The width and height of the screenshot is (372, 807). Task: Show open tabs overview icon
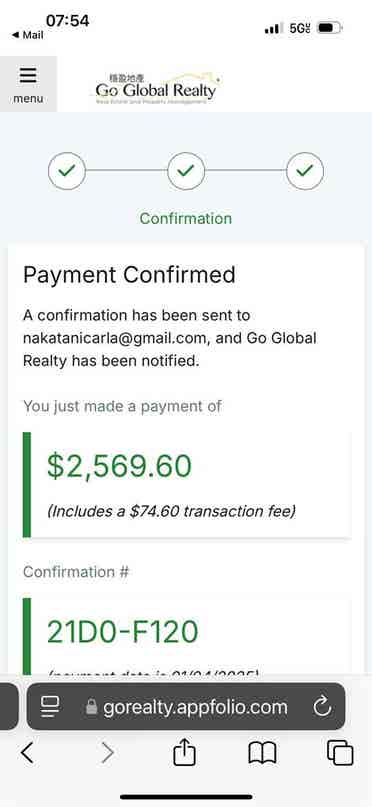pyautogui.click(x=340, y=753)
